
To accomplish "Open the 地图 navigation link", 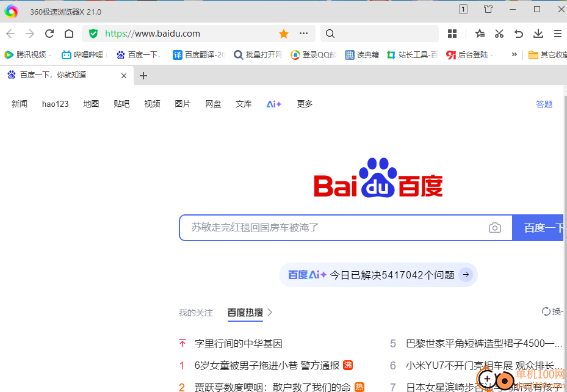I will [91, 104].
